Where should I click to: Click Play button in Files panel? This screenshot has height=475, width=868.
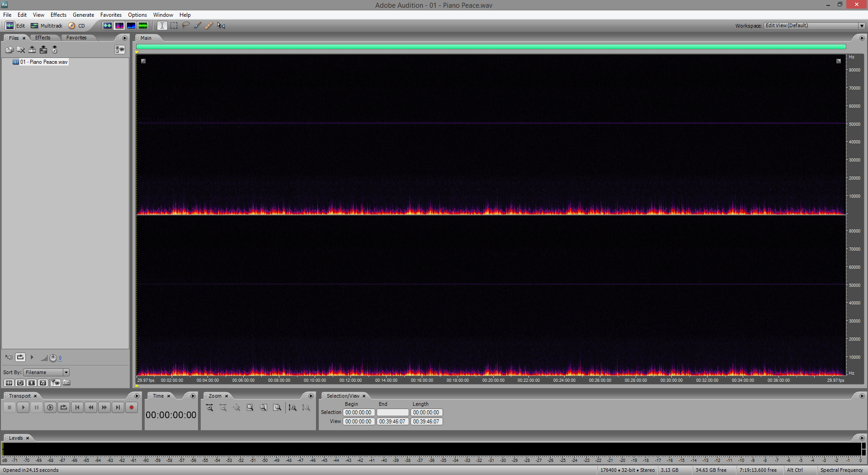32,357
